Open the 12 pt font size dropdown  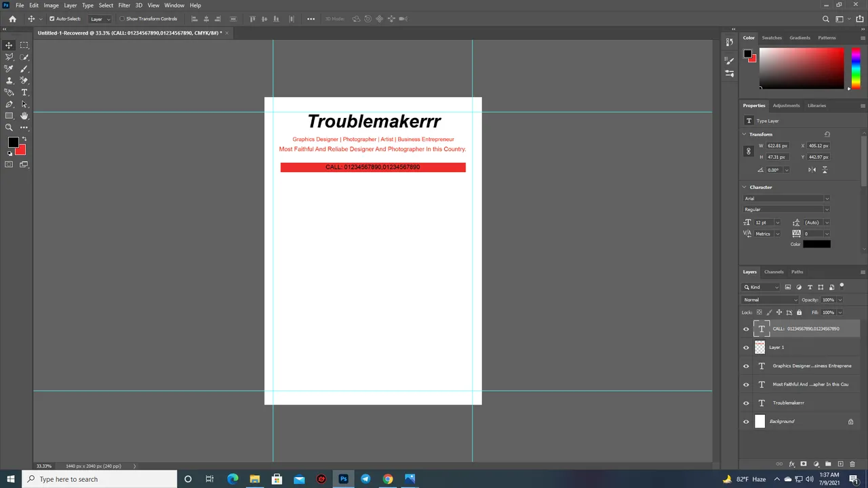point(777,222)
